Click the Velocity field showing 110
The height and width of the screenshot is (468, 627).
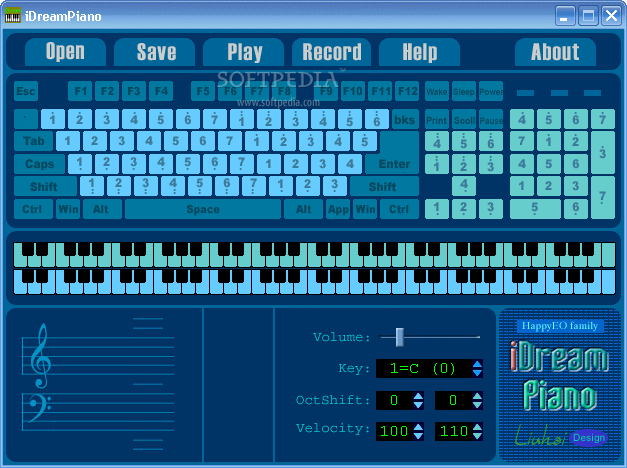point(453,431)
